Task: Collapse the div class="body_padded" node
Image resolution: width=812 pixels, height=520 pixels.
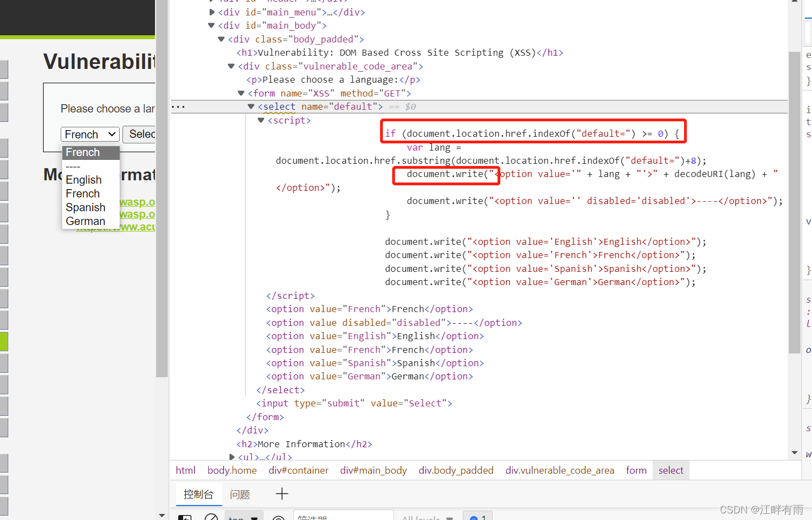Action: click(221, 39)
